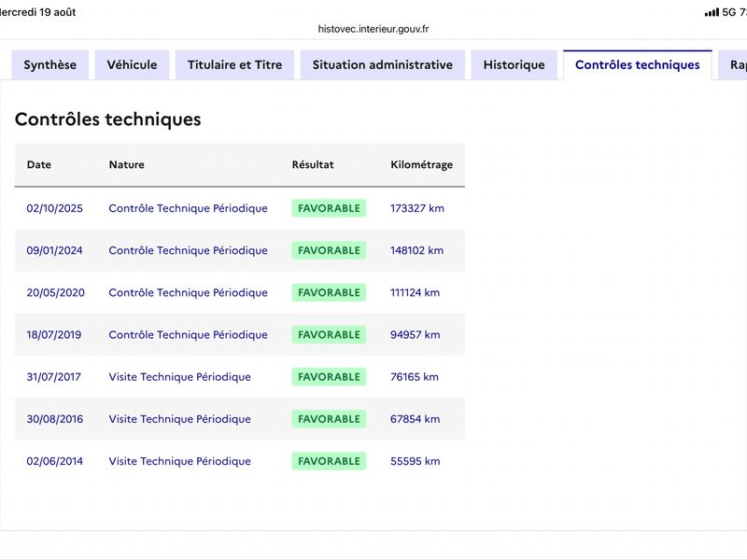Open the Synthèse tab
Viewport: 747px width, 560px height.
pyautogui.click(x=50, y=64)
